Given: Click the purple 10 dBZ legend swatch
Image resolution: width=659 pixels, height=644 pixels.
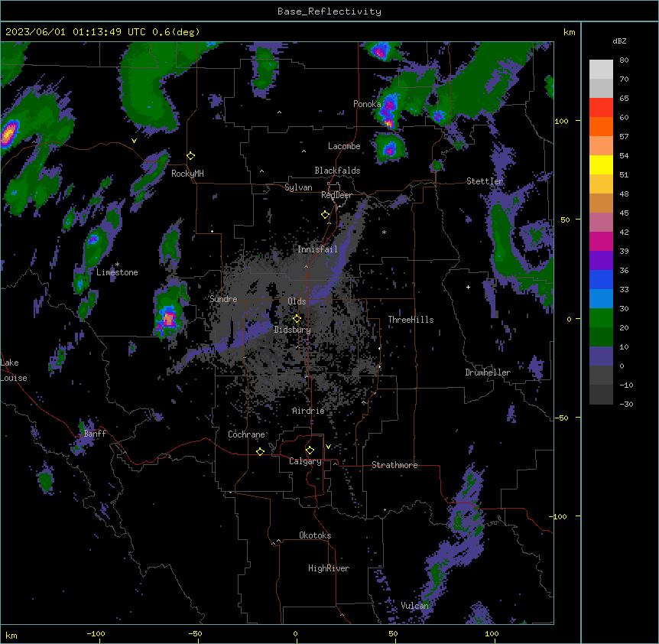Looking at the screenshot, I should pos(601,356).
